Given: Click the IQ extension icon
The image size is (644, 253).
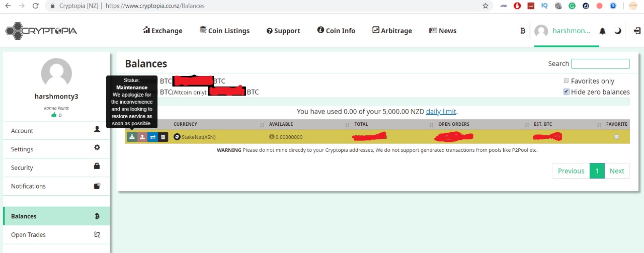Looking at the screenshot, I should 544,6.
